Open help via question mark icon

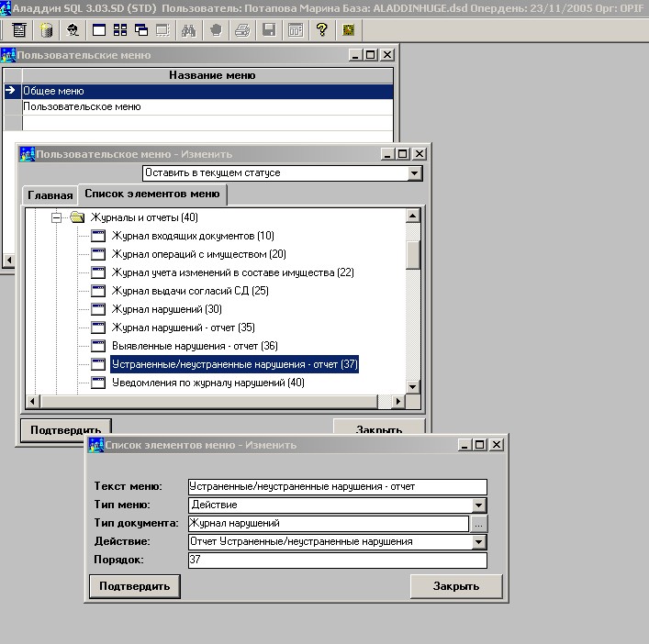click(321, 30)
